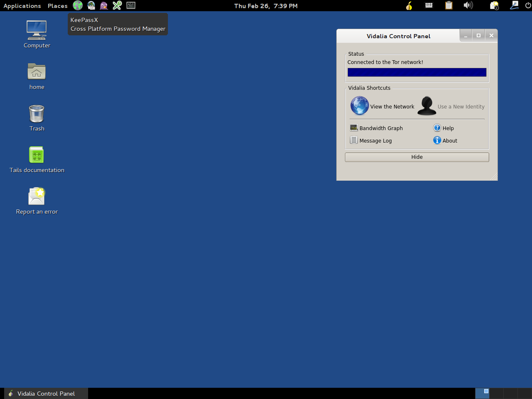The image size is (532, 399).
Task: Click the clock showing Thu Feb 26
Action: [266, 6]
